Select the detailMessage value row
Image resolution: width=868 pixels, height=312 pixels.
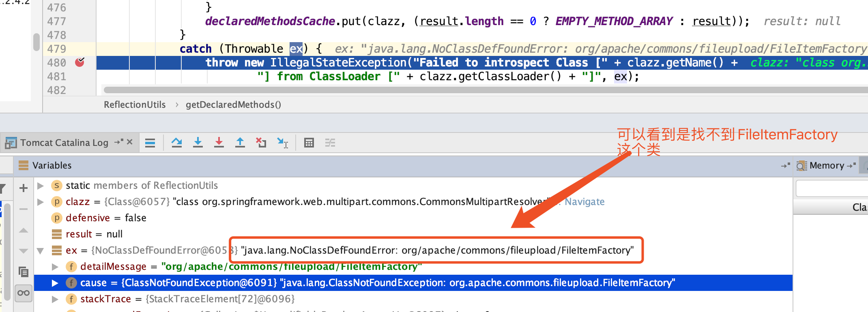point(413,267)
